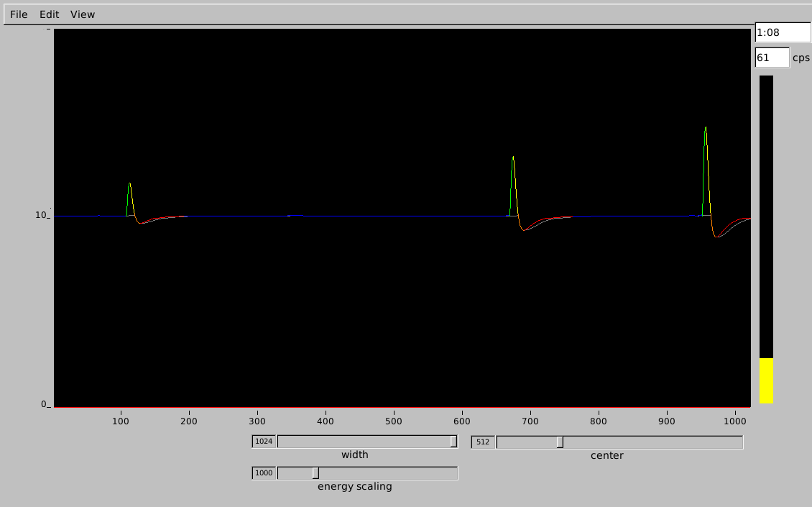
Task: Click the cps field showing 61
Action: 772,58
